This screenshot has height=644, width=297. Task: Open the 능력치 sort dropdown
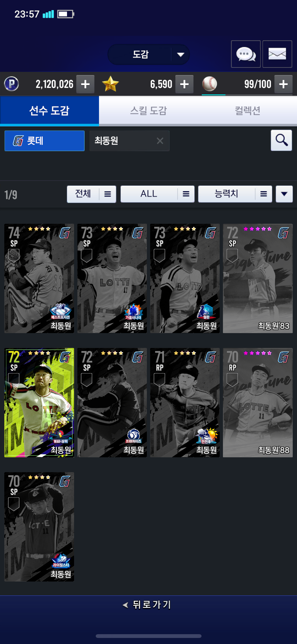[235, 194]
